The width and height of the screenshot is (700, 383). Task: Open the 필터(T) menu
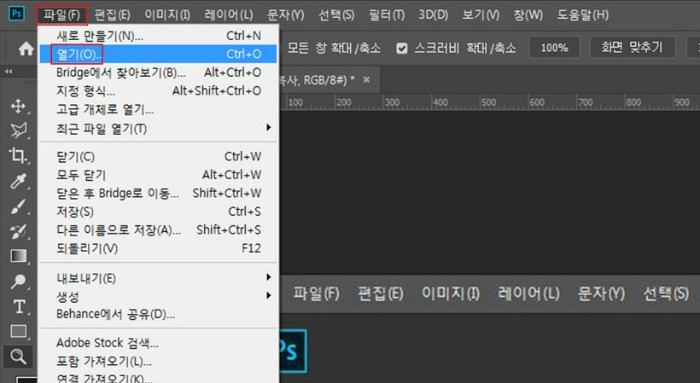(x=387, y=15)
